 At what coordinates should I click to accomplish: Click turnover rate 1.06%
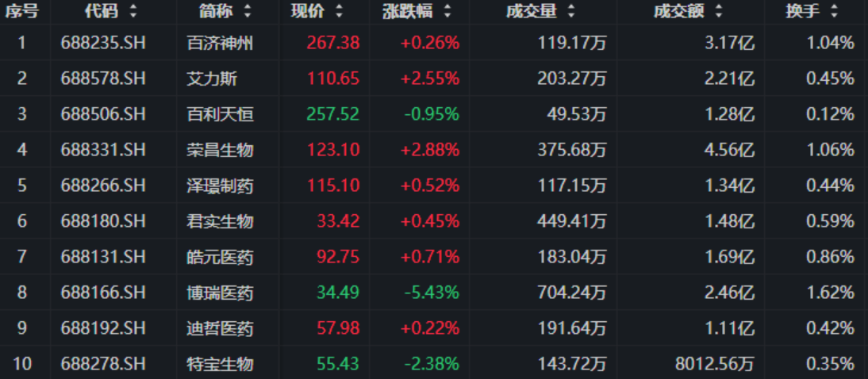[831, 149]
